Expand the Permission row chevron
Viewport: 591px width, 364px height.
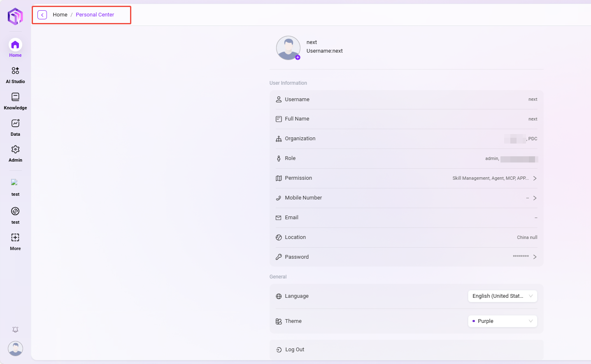(x=535, y=178)
